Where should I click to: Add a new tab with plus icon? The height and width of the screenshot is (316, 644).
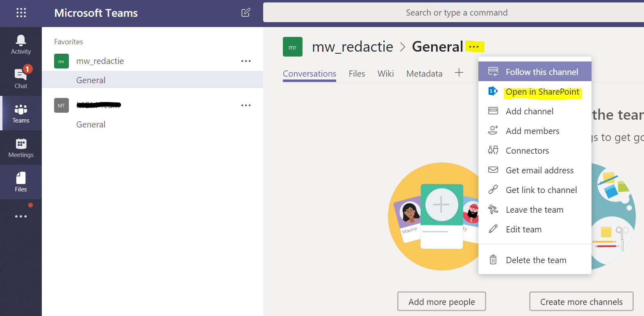click(459, 73)
